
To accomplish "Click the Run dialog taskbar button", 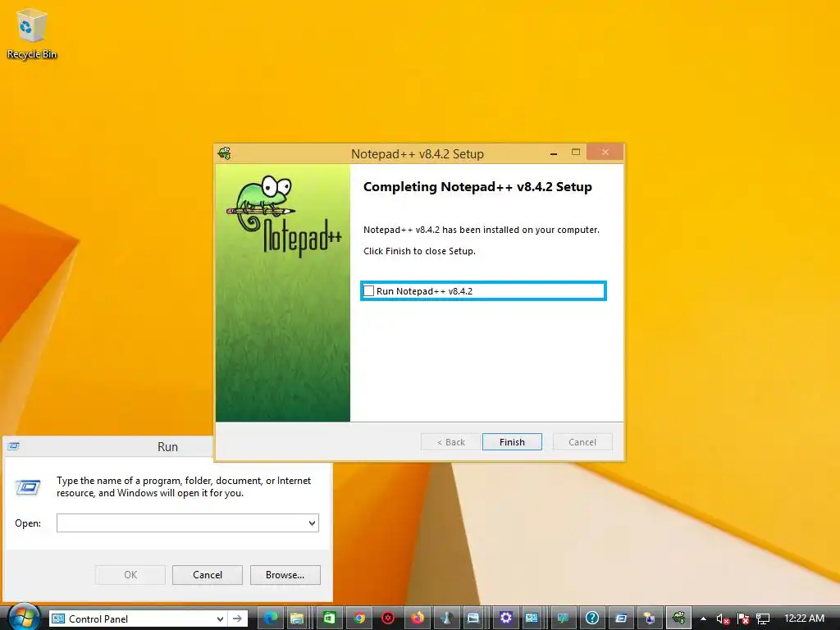I will coord(621,619).
